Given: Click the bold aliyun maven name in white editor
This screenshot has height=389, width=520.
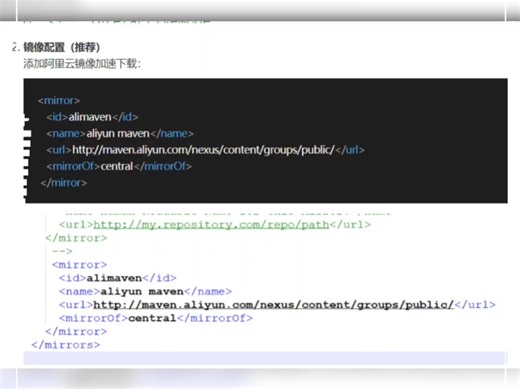Looking at the screenshot, I should point(142,292).
